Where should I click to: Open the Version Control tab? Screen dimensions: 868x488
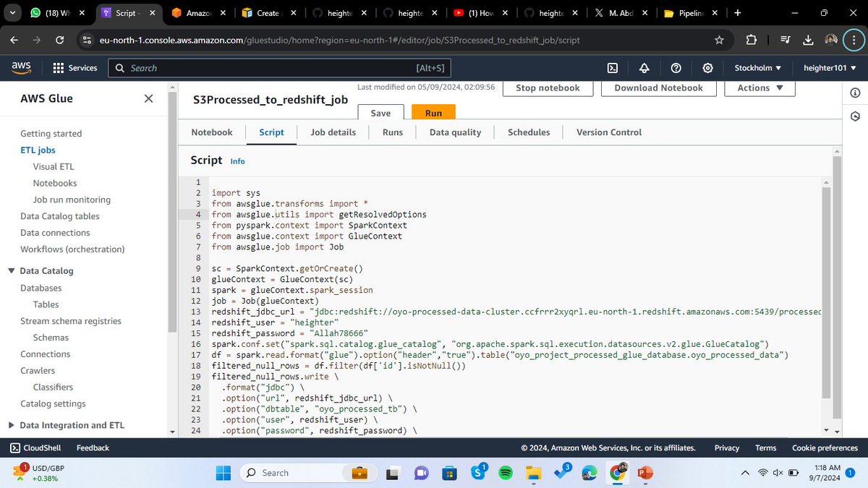coord(609,132)
